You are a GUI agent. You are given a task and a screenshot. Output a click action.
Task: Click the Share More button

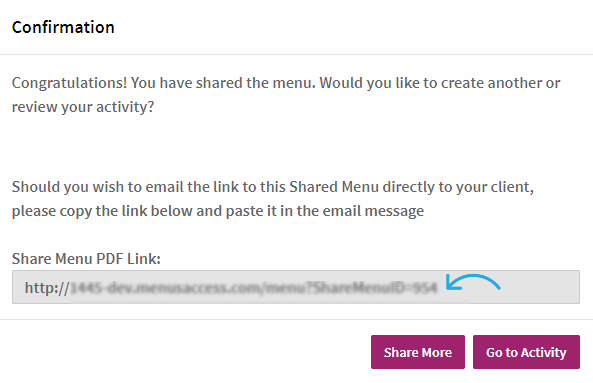coord(418,352)
